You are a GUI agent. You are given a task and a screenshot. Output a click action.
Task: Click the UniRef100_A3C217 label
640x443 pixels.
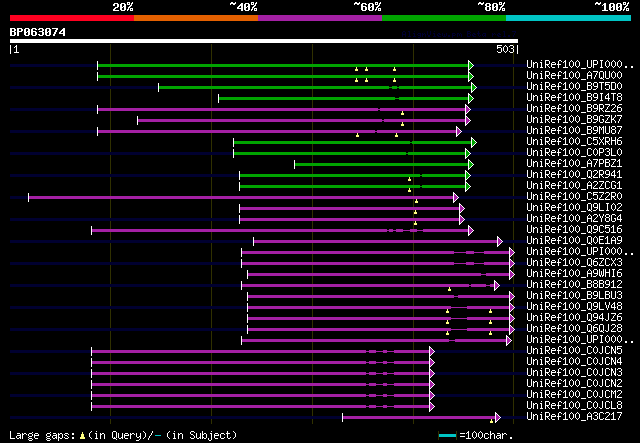[574, 417]
